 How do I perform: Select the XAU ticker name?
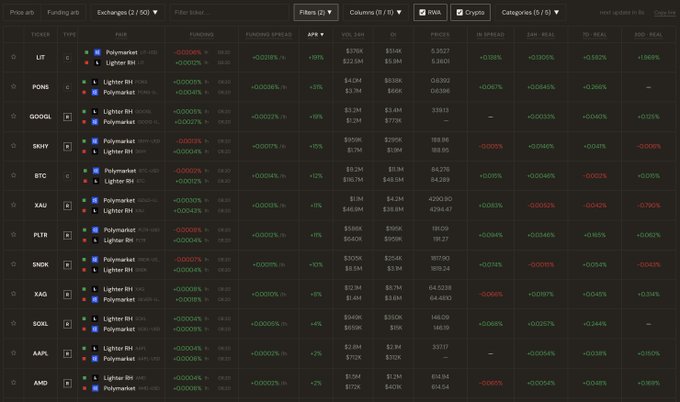tap(40, 205)
